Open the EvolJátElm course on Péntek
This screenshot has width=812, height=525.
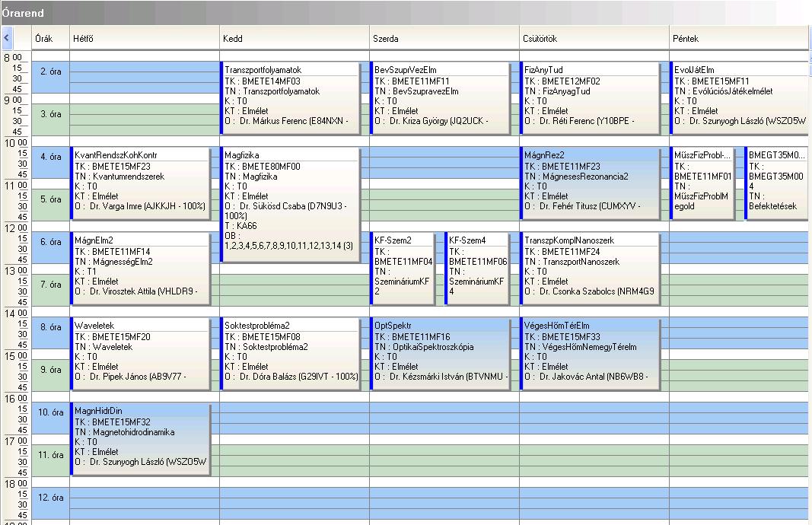(740, 98)
